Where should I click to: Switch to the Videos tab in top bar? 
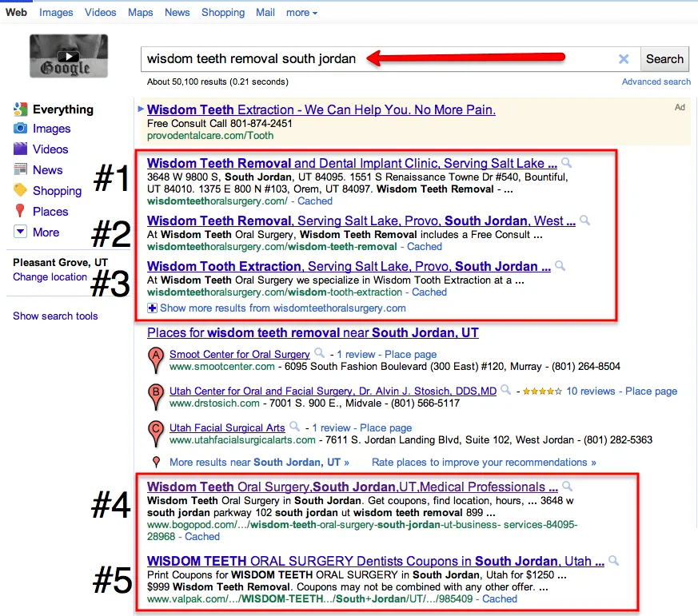pyautogui.click(x=101, y=13)
